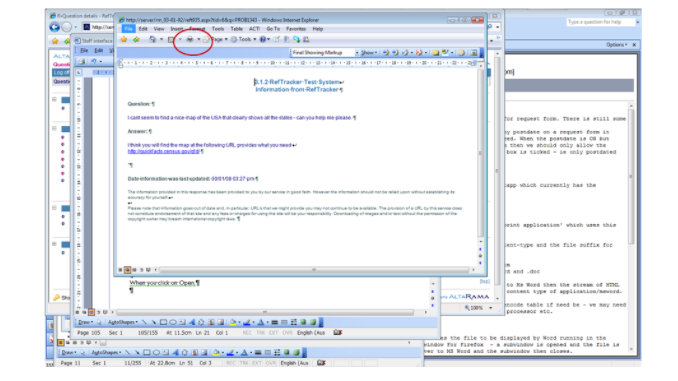Click vertical scrollbar of front document

(x=480, y=153)
